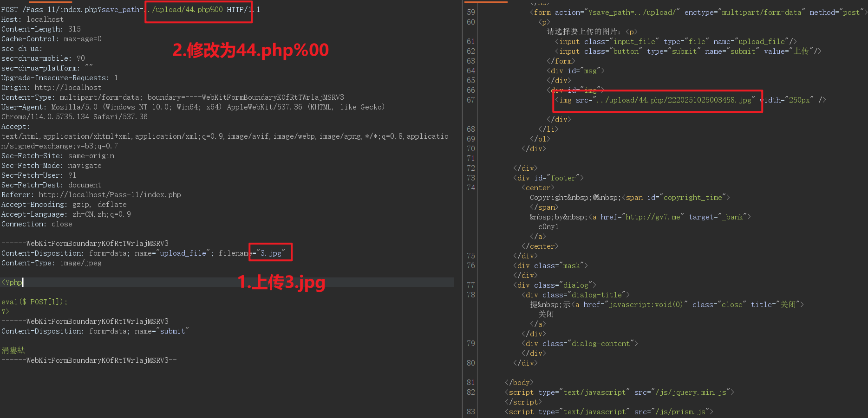Click line number 67 in the response gutter
The image size is (868, 418).
pos(471,100)
